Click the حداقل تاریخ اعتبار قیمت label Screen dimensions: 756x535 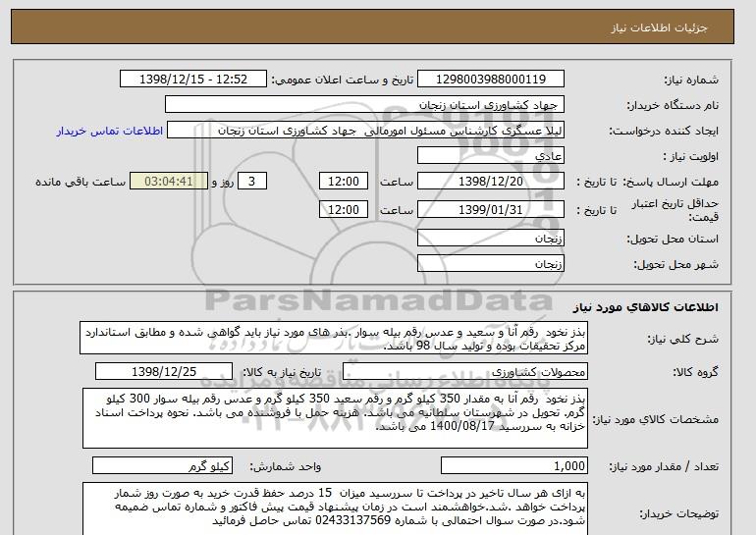point(675,210)
